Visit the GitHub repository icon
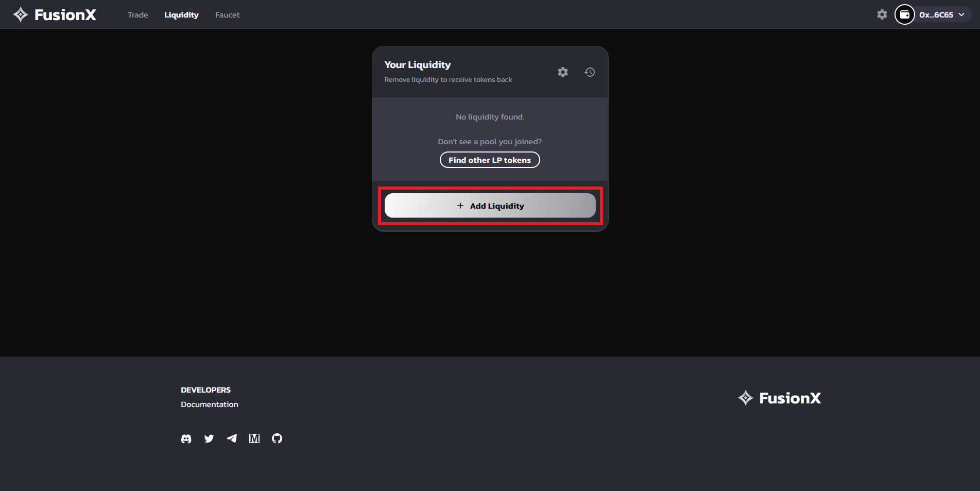980x491 pixels. (x=277, y=438)
